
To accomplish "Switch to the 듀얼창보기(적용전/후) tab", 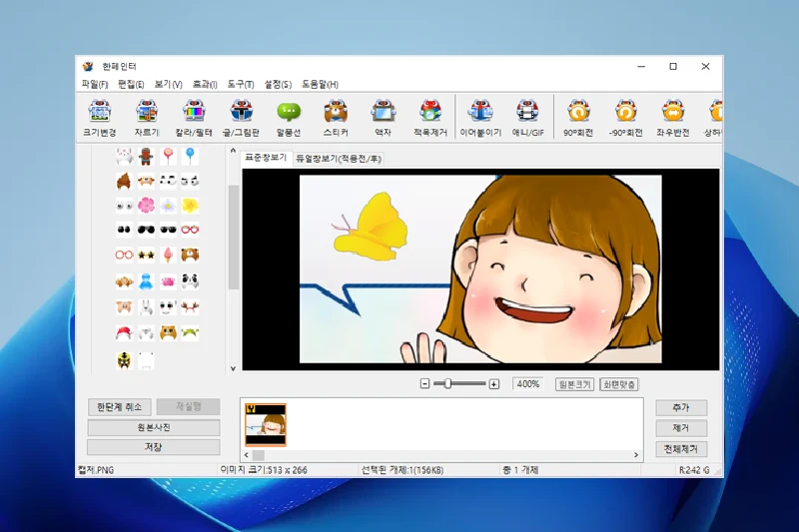I will [x=339, y=159].
